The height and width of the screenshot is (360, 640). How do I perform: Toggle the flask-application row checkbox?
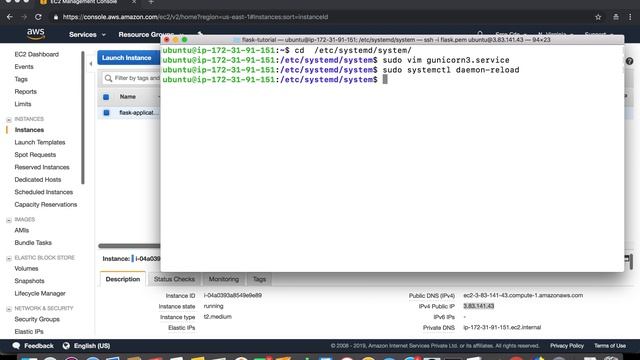106,113
